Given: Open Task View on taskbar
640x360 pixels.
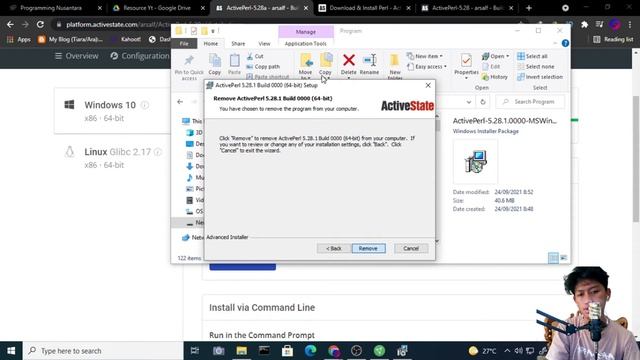Looking at the screenshot, I should coord(195,351).
